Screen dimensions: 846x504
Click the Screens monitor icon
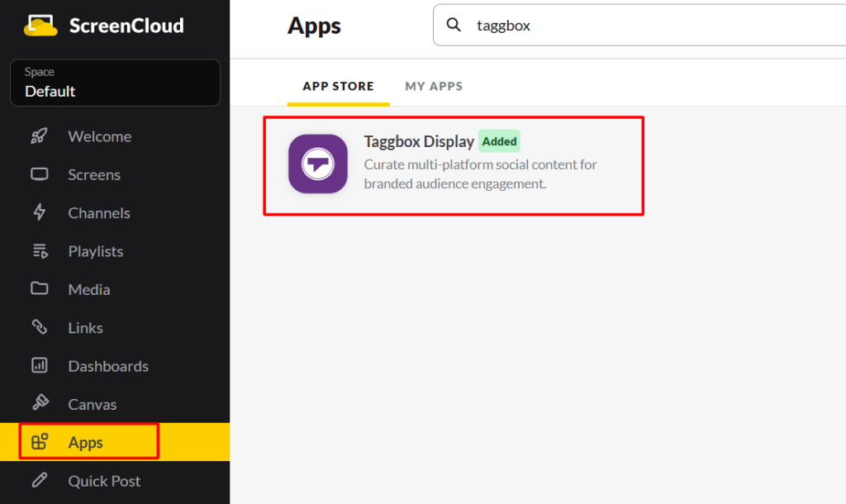[x=39, y=174]
